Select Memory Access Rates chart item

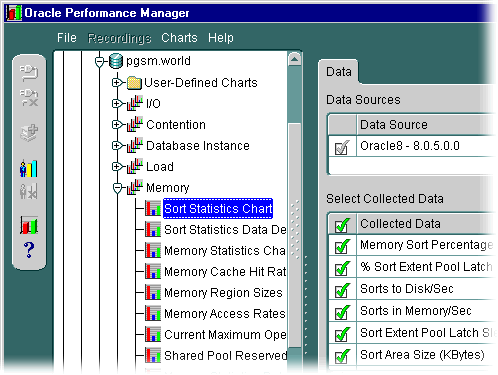tap(225, 314)
